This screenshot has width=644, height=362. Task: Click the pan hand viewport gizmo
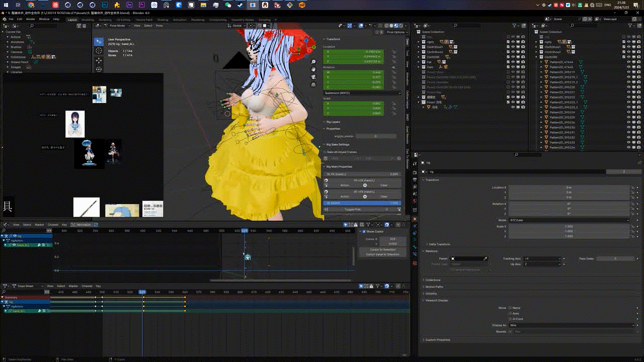pyautogui.click(x=313, y=69)
